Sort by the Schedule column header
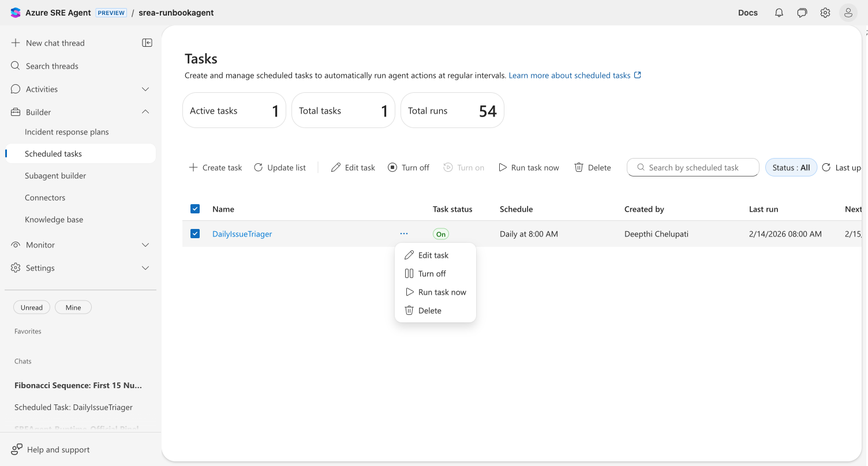 click(x=516, y=209)
